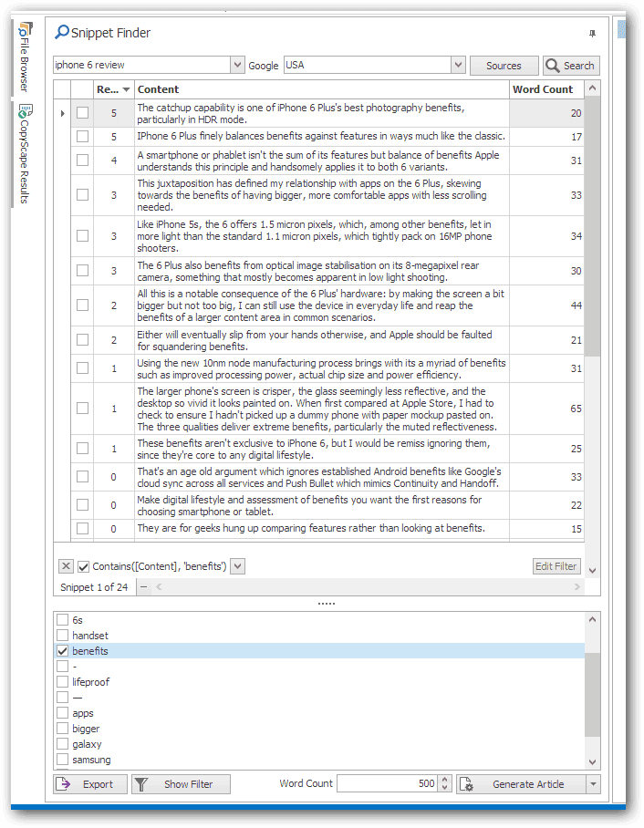Pin the Snippet Finder panel
The width and height of the screenshot is (644, 828).
[x=592, y=33]
